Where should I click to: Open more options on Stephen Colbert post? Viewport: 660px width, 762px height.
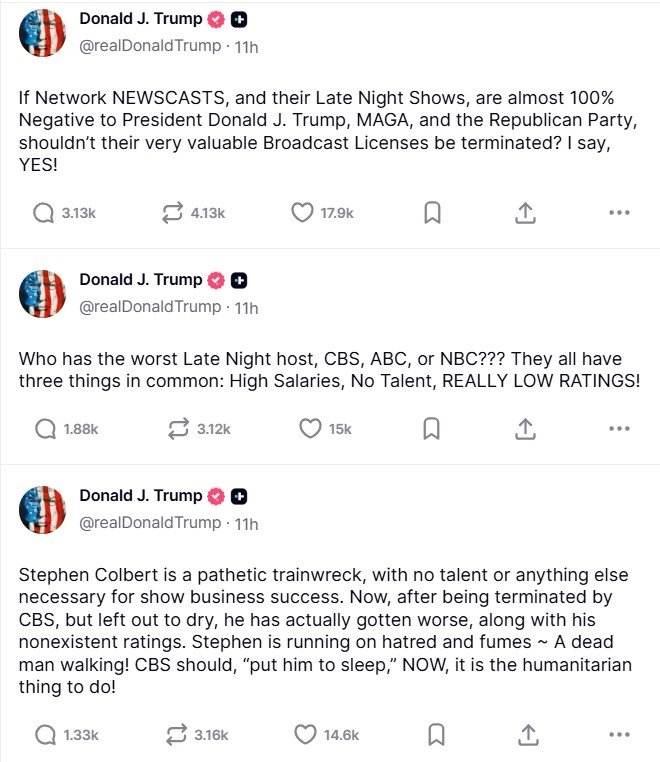pos(619,735)
